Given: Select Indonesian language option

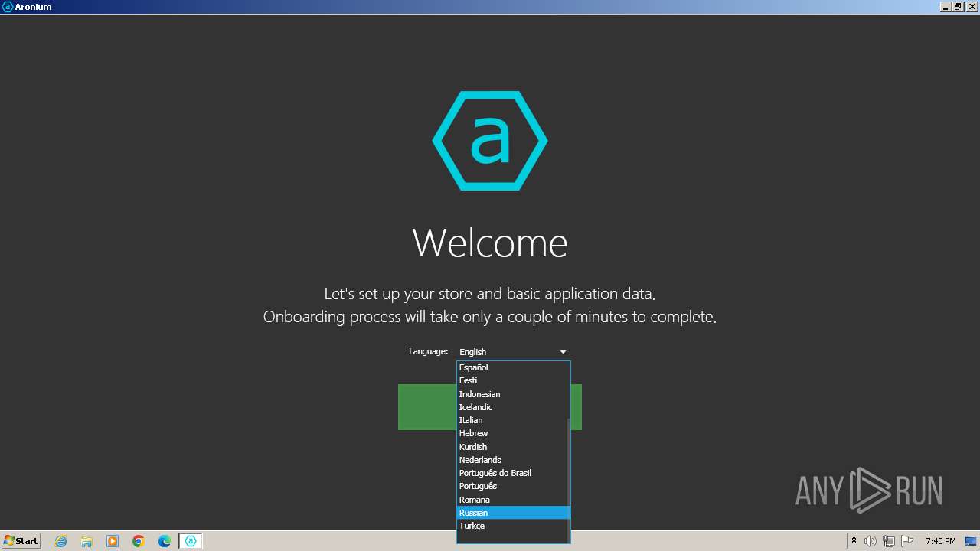Looking at the screenshot, I should click(512, 394).
